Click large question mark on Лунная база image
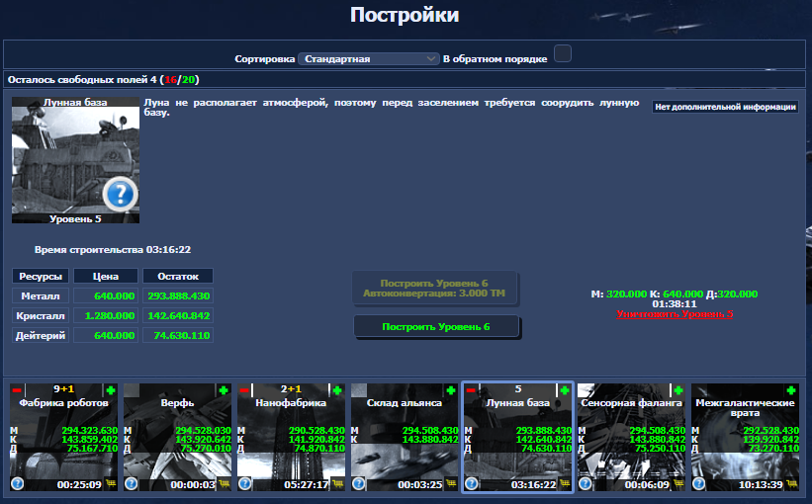812x504 pixels. (120, 193)
